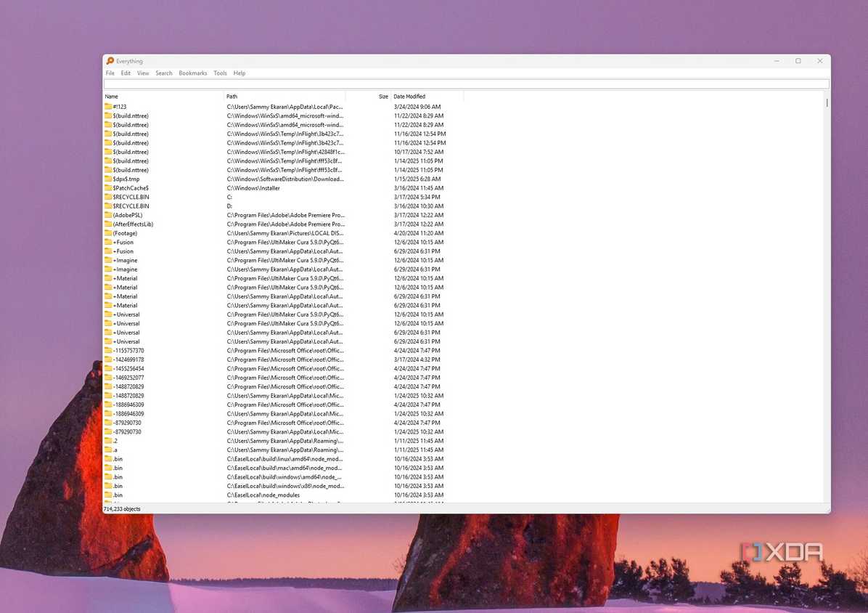Click into the Everything search box
The height and width of the screenshot is (613, 868).
(466, 84)
